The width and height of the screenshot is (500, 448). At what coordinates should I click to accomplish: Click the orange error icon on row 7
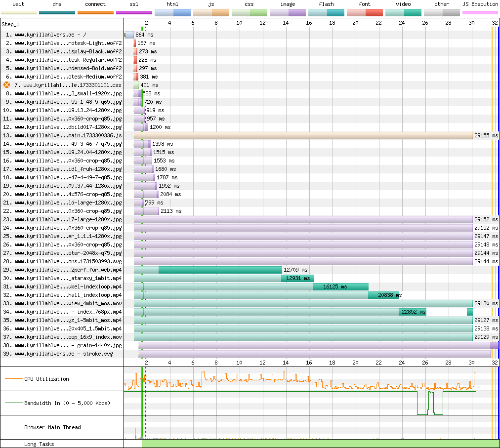[x=7, y=85]
